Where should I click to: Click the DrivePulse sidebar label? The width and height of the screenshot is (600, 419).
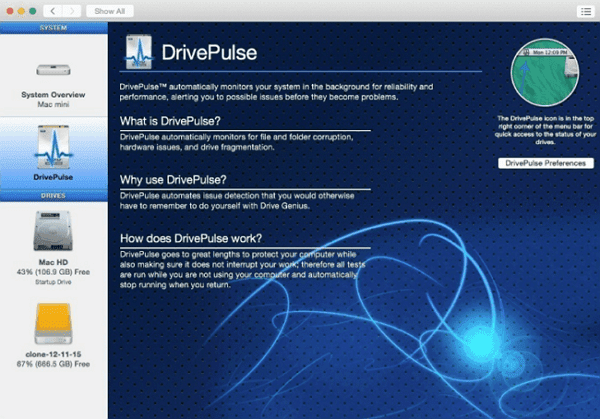point(54,181)
